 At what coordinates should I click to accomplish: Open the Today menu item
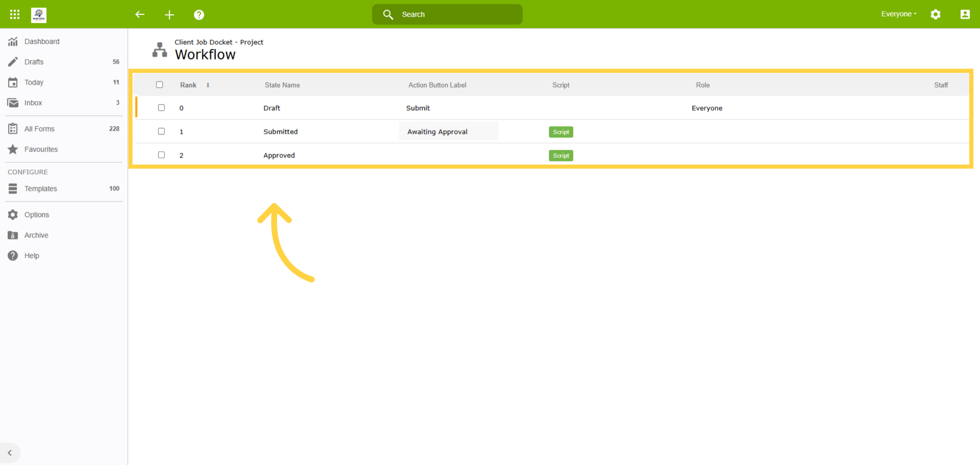[64, 82]
